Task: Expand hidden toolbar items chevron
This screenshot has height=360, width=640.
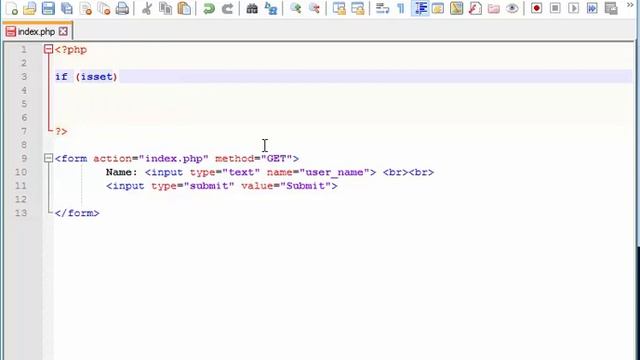Action: (630, 5)
